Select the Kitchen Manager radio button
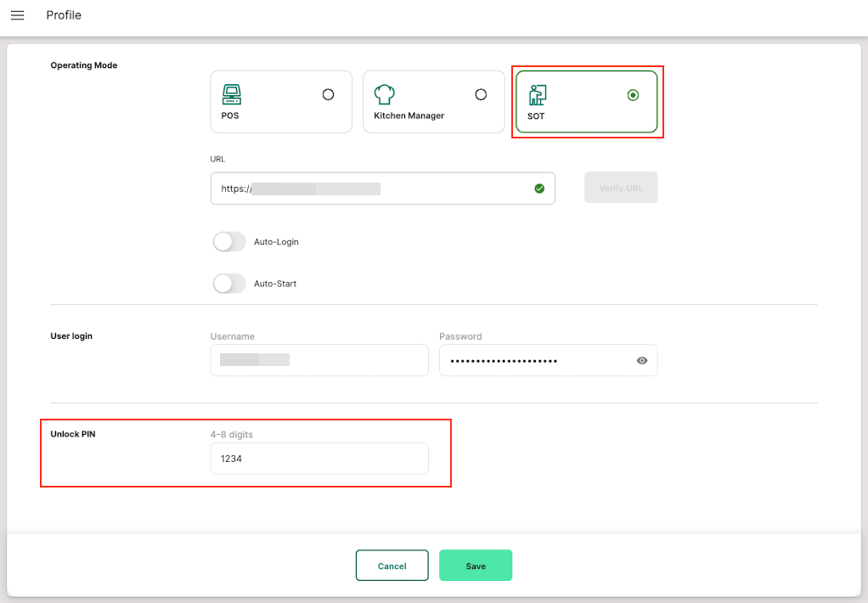Screen dimensions: 868x603 tap(481, 95)
